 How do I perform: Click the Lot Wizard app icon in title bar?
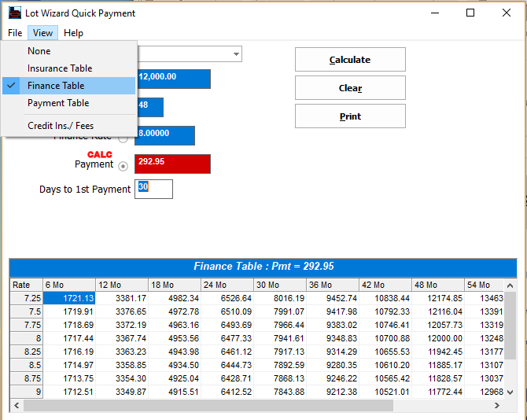click(x=15, y=13)
